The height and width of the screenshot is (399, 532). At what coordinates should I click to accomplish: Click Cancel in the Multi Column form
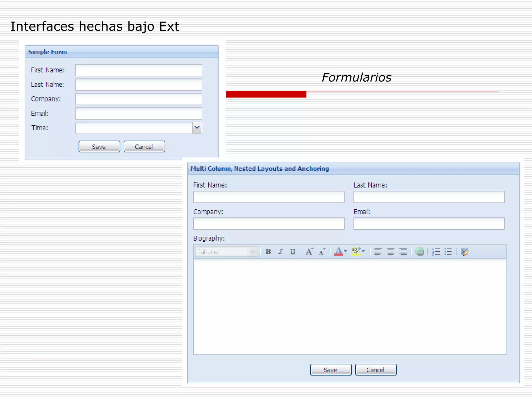pos(376,370)
